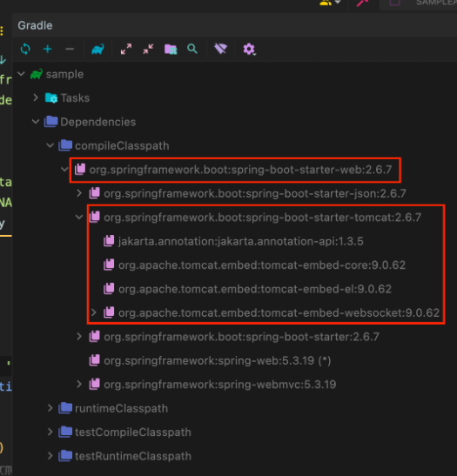Expand spring-boot-starter:2.6.7 node

[79, 337]
